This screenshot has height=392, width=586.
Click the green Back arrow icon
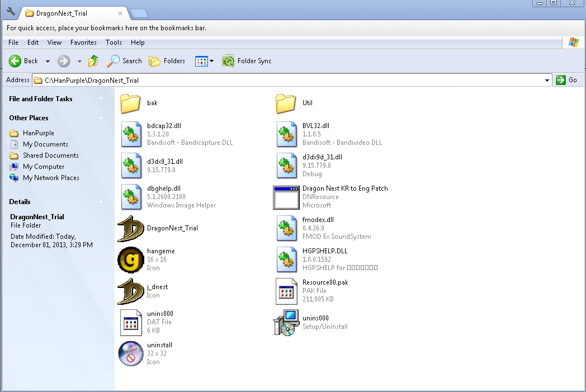pos(15,61)
